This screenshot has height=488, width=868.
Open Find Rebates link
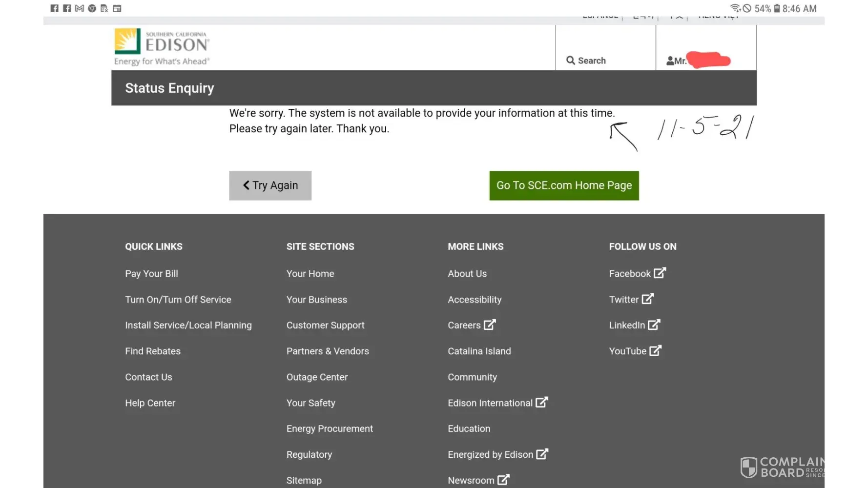pyautogui.click(x=153, y=351)
